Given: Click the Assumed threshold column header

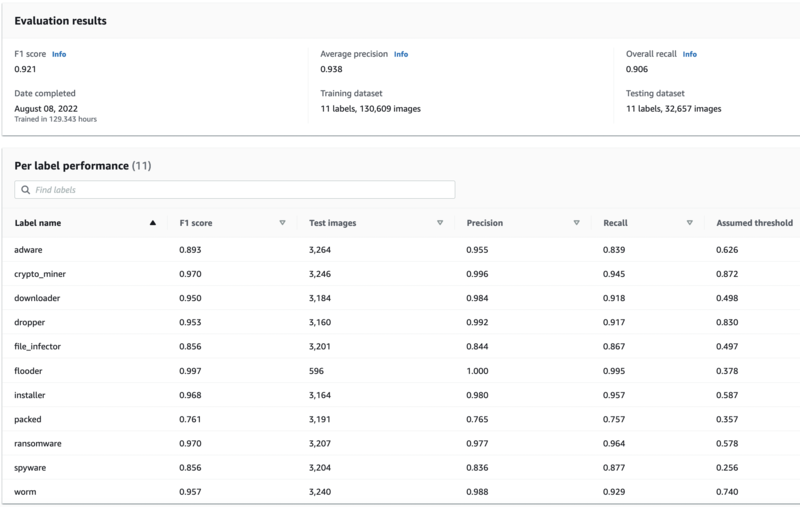Looking at the screenshot, I should click(755, 223).
